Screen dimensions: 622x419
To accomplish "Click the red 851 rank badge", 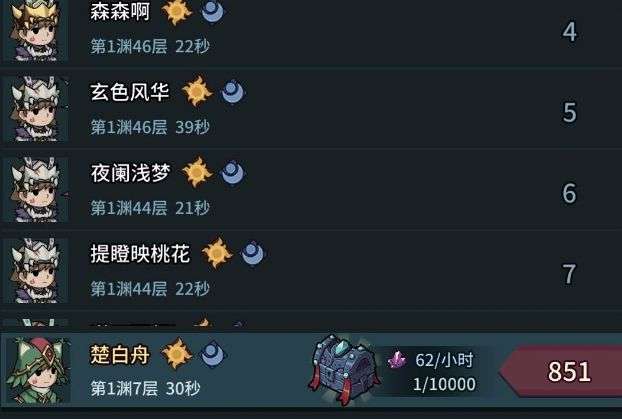I will pos(561,371).
